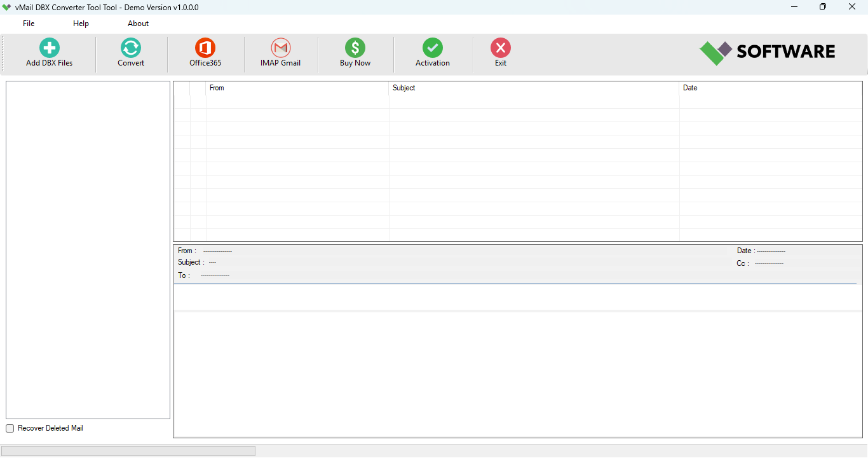Sort emails by the From column header
Screen dimensions: 868x458
tap(217, 88)
